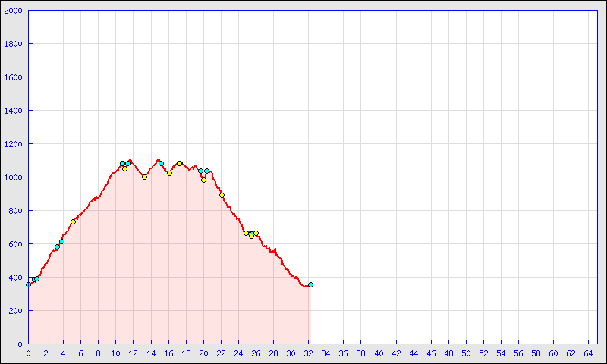Viewport: 607px width, 364px height.
Task: Click the yellow waypoint at kilometer 22
Action: 222,196
